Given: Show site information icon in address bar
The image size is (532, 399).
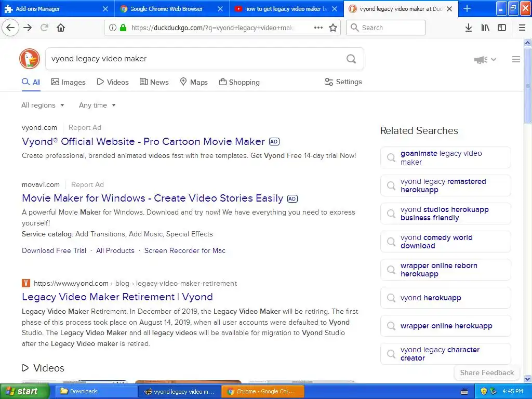Looking at the screenshot, I should click(113, 28).
